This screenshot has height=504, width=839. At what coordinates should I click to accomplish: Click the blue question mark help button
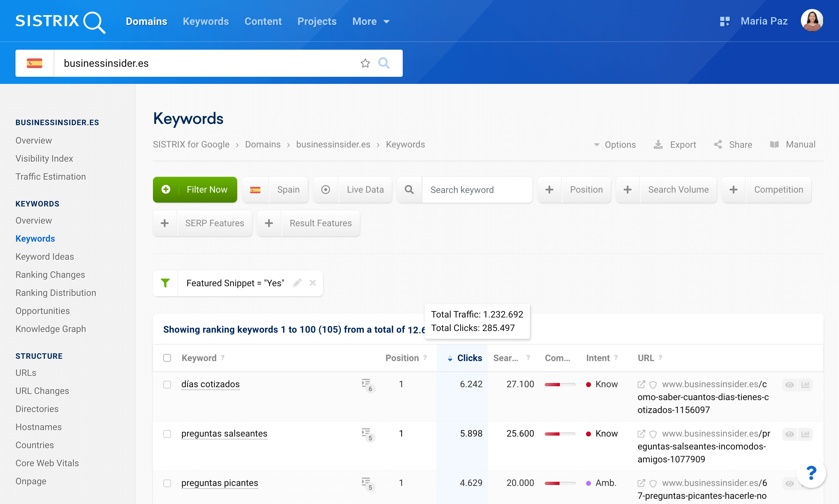click(811, 473)
